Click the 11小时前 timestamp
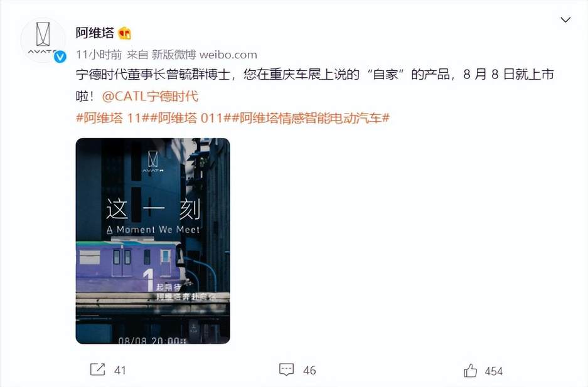Screen dimensions: 588x387 tap(99, 55)
